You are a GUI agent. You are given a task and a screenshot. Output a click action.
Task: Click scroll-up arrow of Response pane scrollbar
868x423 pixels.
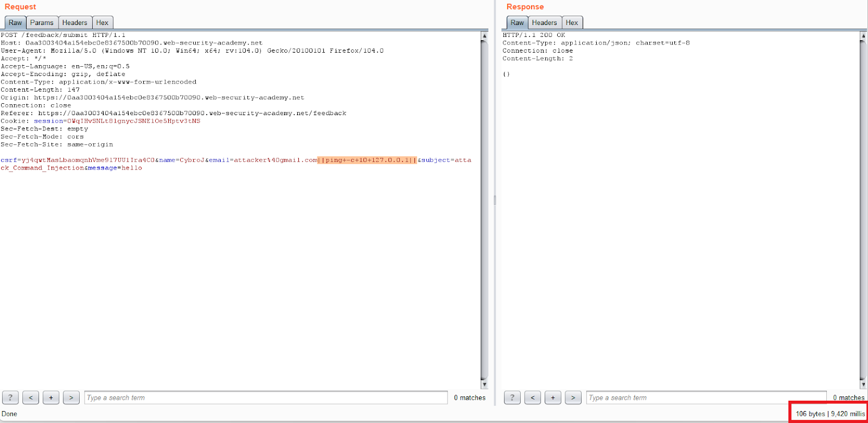[863, 35]
